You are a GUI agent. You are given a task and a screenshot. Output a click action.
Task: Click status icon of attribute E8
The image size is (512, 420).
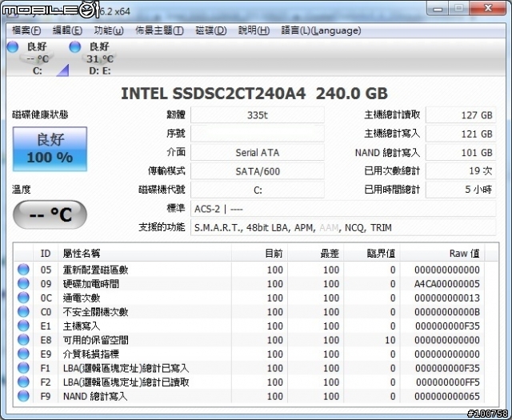pos(23,340)
